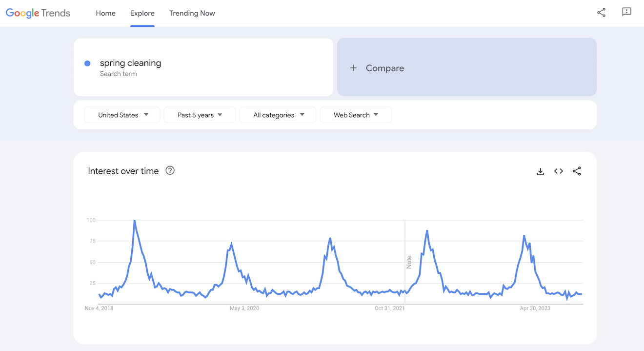Image resolution: width=644 pixels, height=351 pixels.
Task: Click the help icon beside Interest over time
Action: coord(170,170)
